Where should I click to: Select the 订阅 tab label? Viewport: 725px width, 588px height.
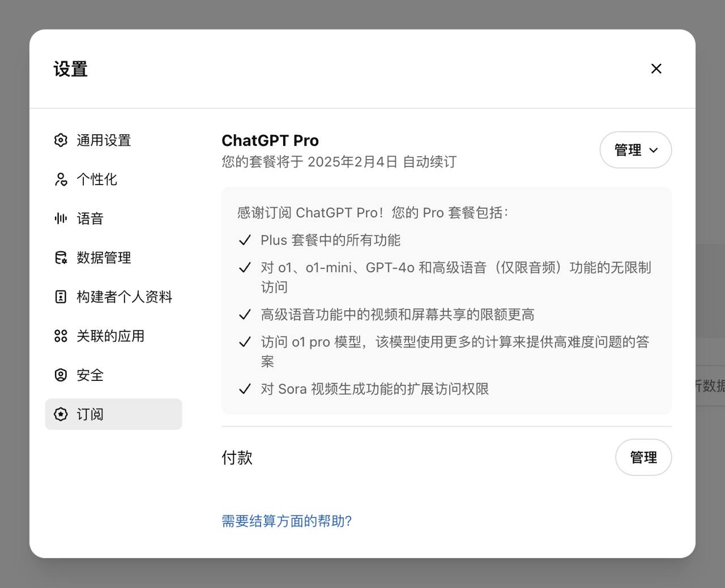[x=90, y=414]
